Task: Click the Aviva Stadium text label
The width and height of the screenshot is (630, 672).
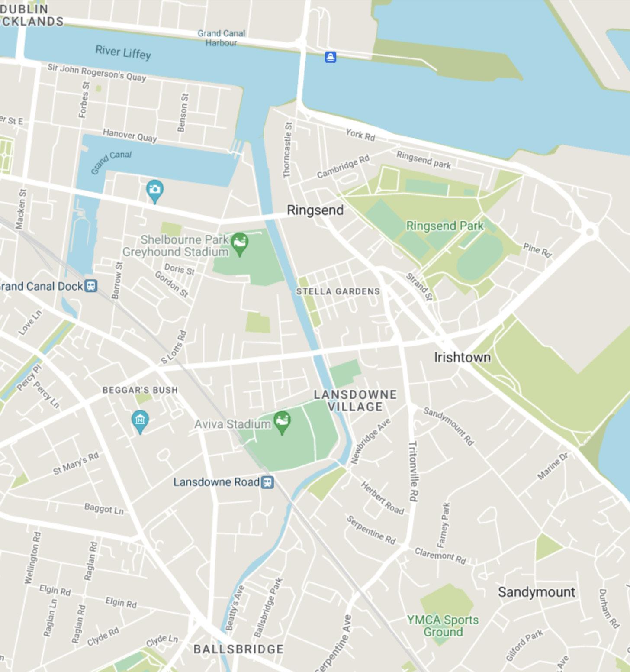Action: coord(232,424)
